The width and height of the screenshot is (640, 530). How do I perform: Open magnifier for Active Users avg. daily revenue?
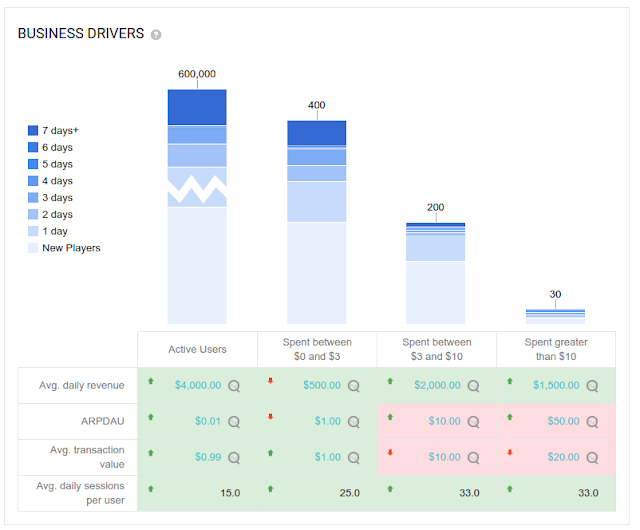click(234, 386)
